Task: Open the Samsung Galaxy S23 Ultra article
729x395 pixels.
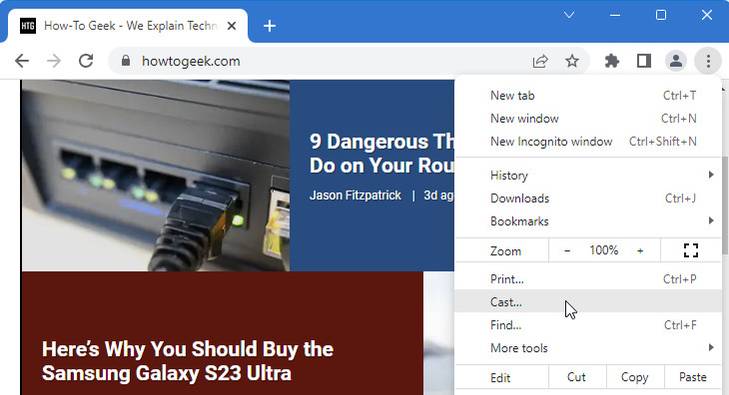Action: pos(188,361)
